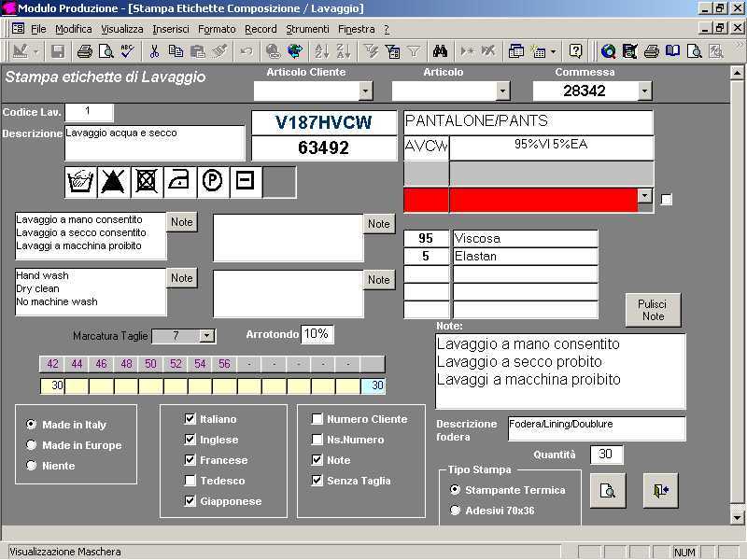Viewport: 747px width, 560px height.
Task: Click the Cut scissors icon
Action: [154, 51]
